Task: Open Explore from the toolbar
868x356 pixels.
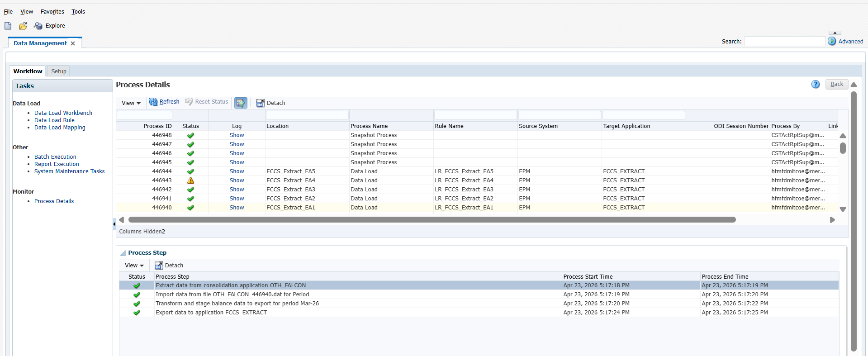Action: pyautogui.click(x=49, y=26)
